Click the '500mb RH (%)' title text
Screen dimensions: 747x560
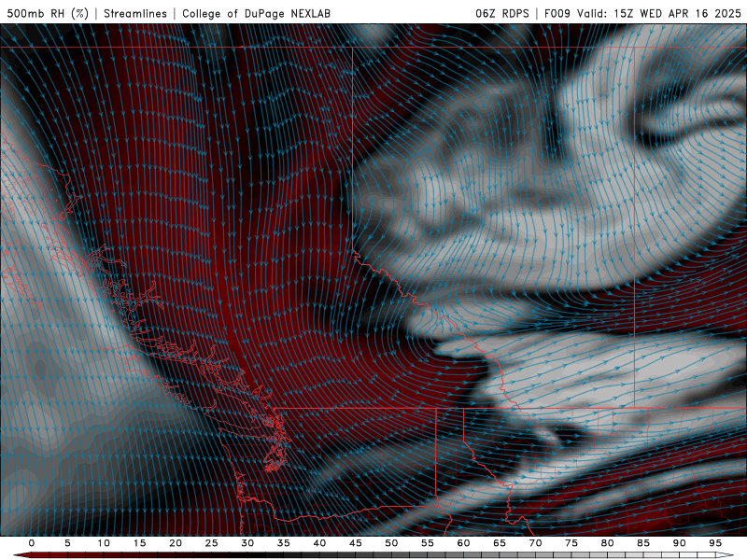point(48,13)
